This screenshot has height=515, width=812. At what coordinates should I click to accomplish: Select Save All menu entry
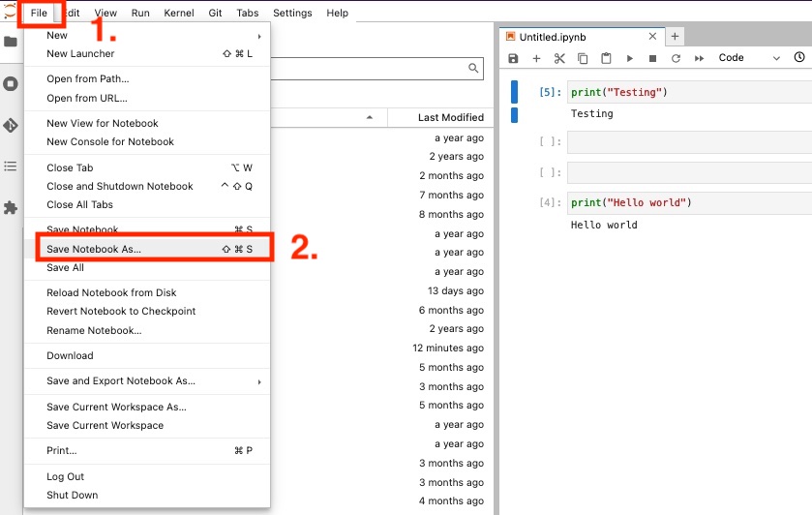coord(147,268)
